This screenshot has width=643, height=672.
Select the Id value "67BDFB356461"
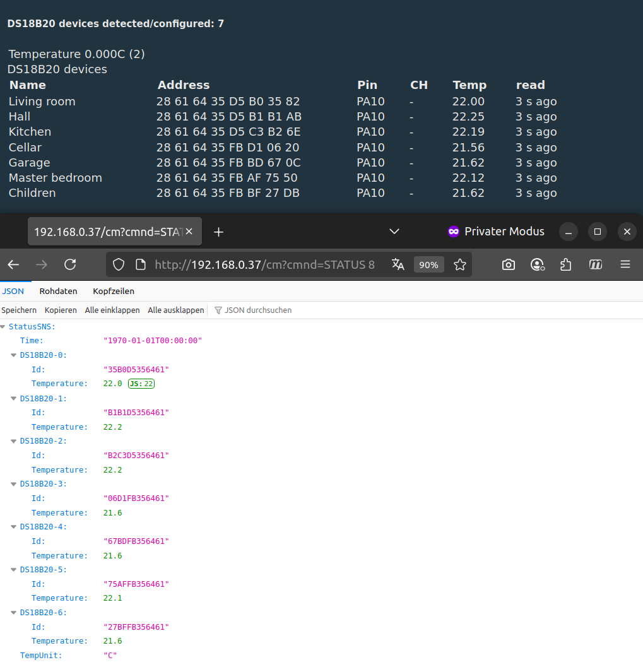click(136, 541)
